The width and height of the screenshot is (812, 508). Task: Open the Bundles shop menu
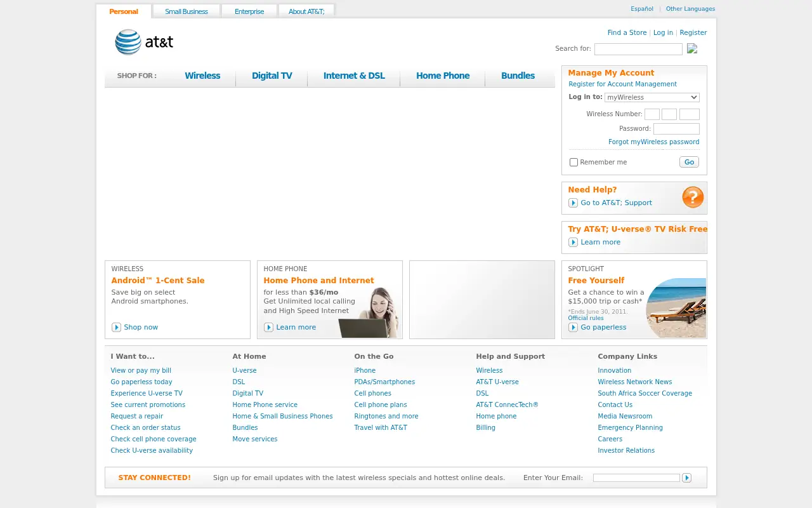point(518,76)
